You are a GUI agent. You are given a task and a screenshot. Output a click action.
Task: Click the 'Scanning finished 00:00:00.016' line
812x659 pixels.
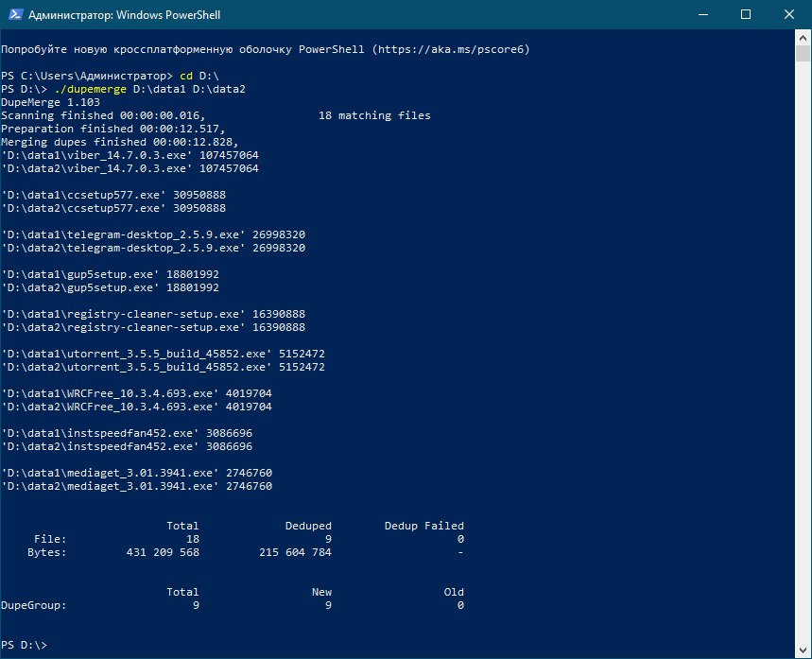103,115
